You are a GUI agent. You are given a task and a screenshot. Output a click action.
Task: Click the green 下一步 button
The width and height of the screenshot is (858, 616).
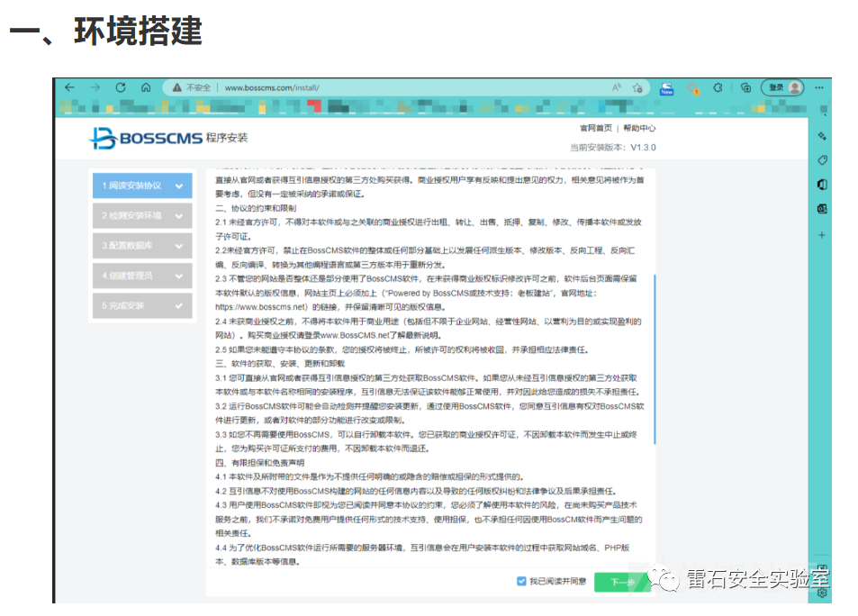tap(622, 582)
